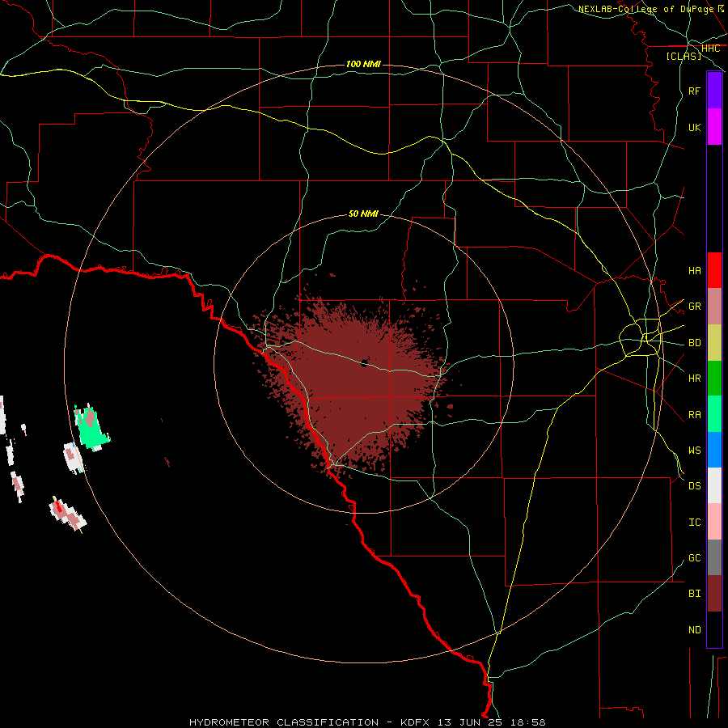The height and width of the screenshot is (728, 728).
Task: Click the "BI" legend label
Action: (695, 594)
